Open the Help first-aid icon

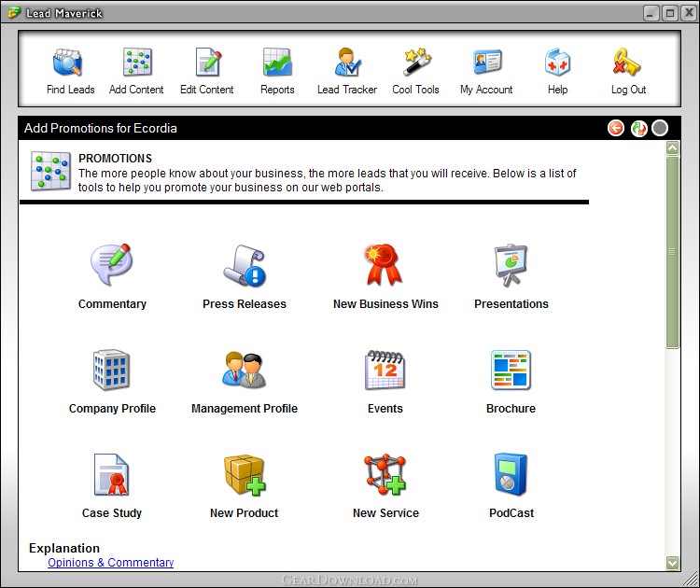click(x=557, y=62)
